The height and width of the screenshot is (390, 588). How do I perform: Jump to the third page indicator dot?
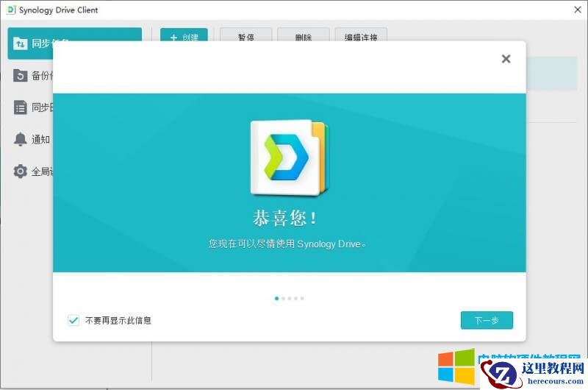click(290, 299)
